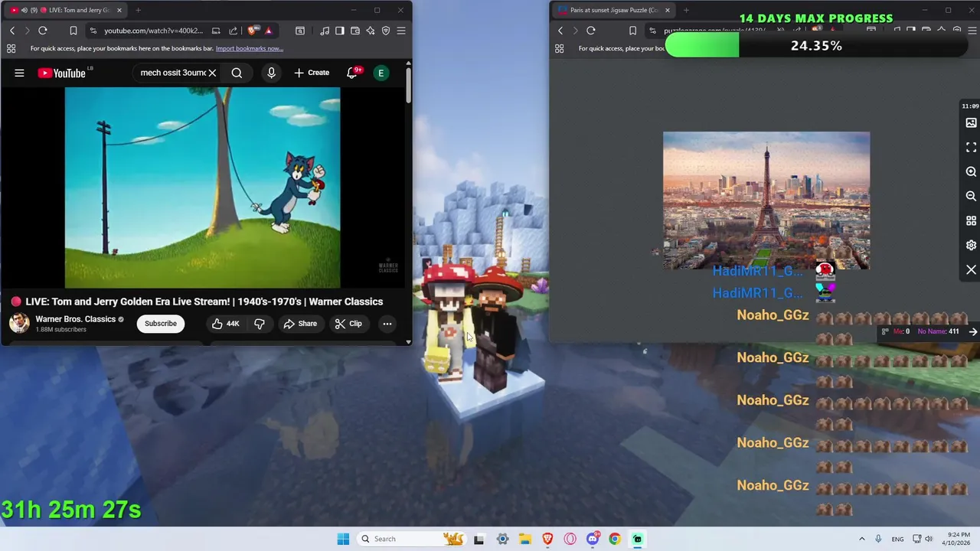This screenshot has height=551, width=980.
Task: Open the Discord taskbar icon
Action: pos(593,539)
